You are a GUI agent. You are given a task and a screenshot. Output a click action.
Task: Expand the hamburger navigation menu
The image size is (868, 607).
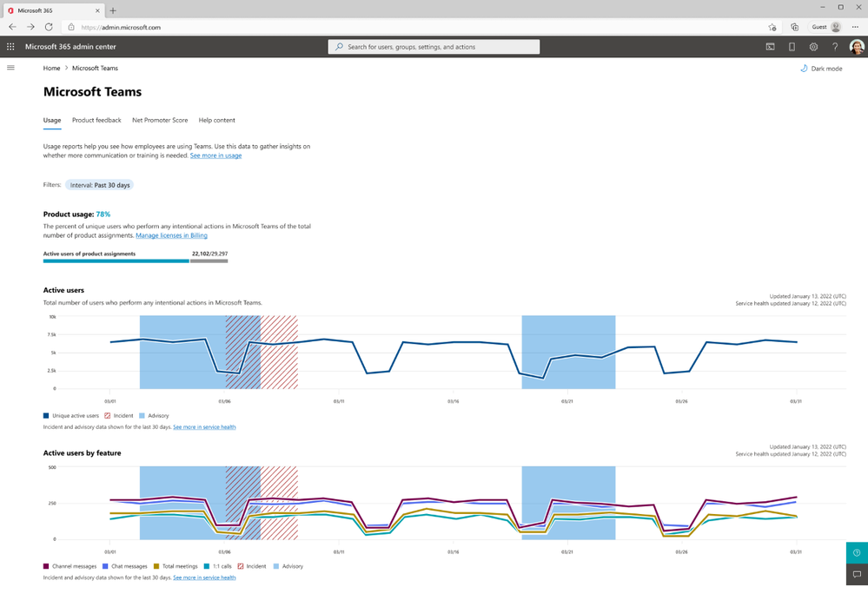pos(10,68)
